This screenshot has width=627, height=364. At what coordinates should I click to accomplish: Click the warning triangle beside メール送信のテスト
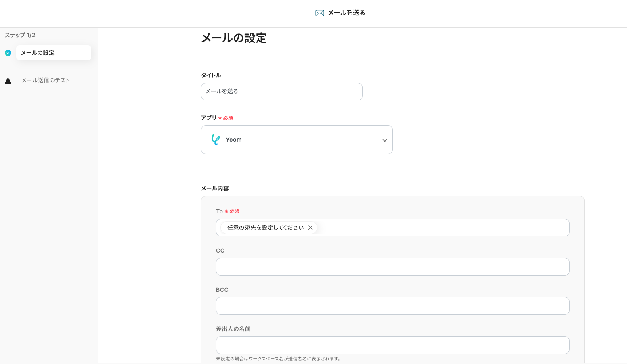coord(8,81)
